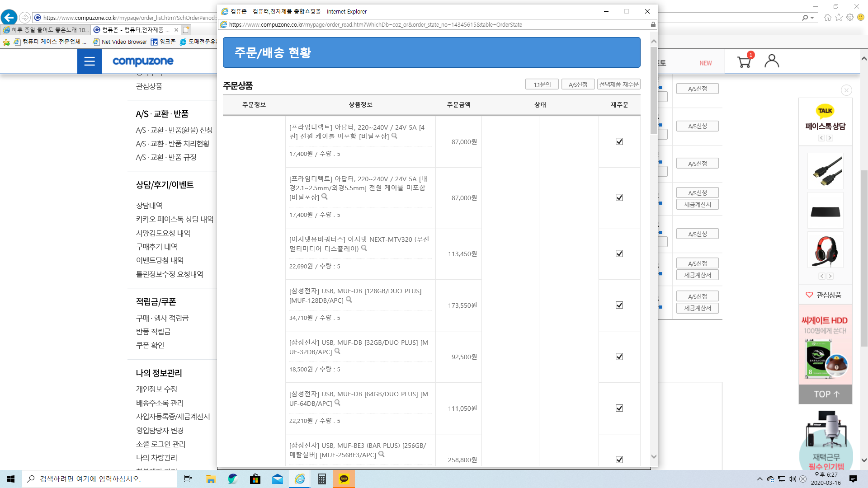The height and width of the screenshot is (488, 868).
Task: Click popup scrollbar up arrow
Action: pos(654,41)
